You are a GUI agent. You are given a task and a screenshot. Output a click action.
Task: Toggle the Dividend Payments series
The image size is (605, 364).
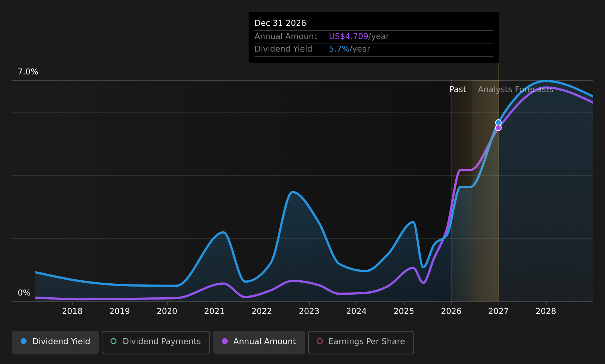coord(156,343)
